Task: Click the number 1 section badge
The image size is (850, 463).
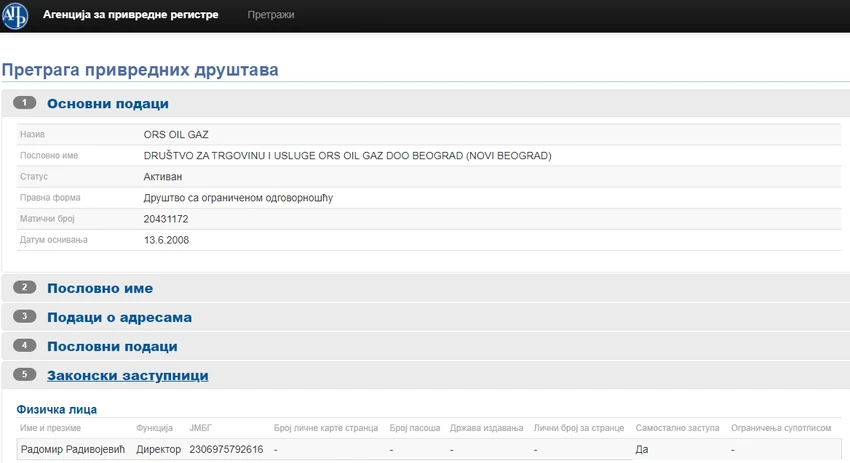Action: click(24, 102)
